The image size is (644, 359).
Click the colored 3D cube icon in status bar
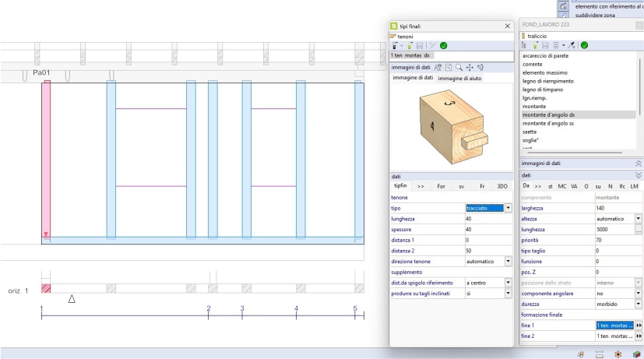[x=636, y=354]
